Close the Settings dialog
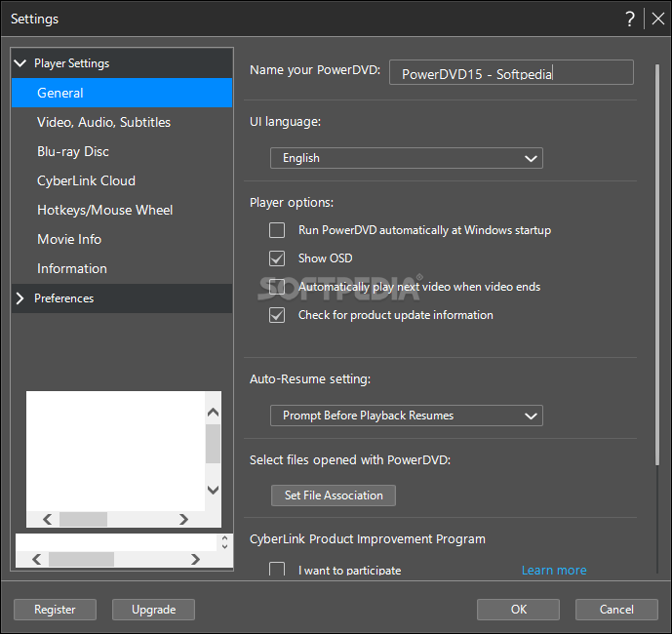672x634 pixels. click(x=657, y=19)
